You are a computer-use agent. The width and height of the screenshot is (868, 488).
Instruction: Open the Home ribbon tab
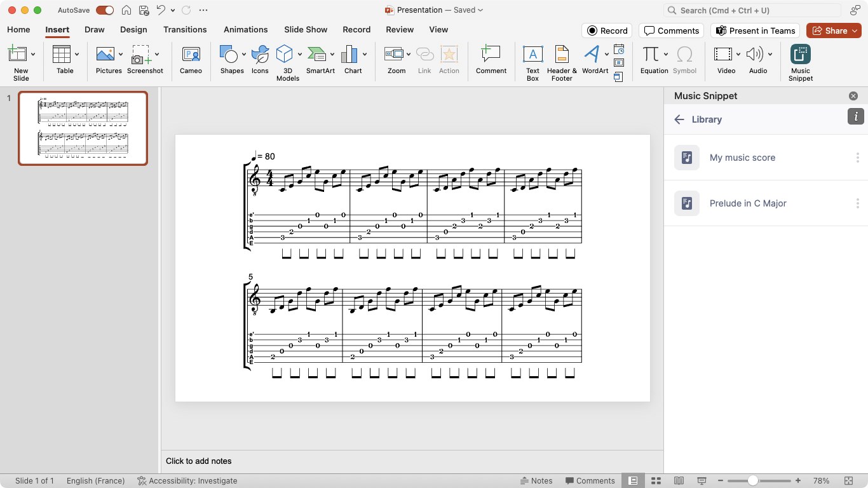tap(18, 30)
